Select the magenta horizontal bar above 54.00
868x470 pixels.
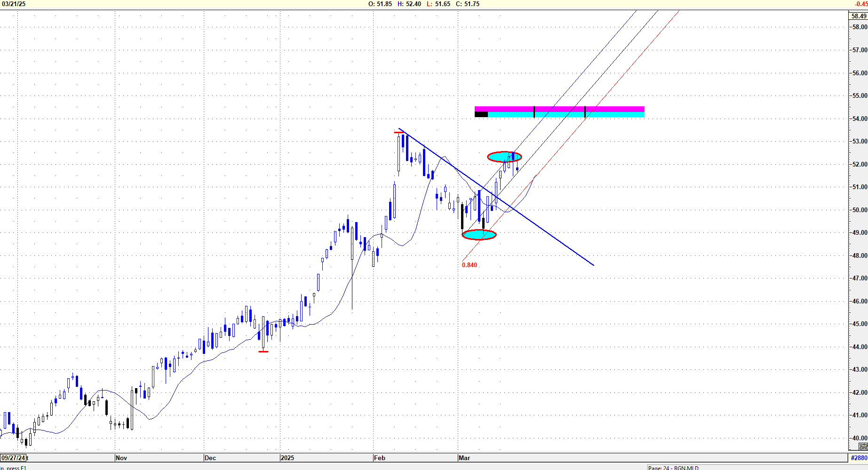coord(559,109)
